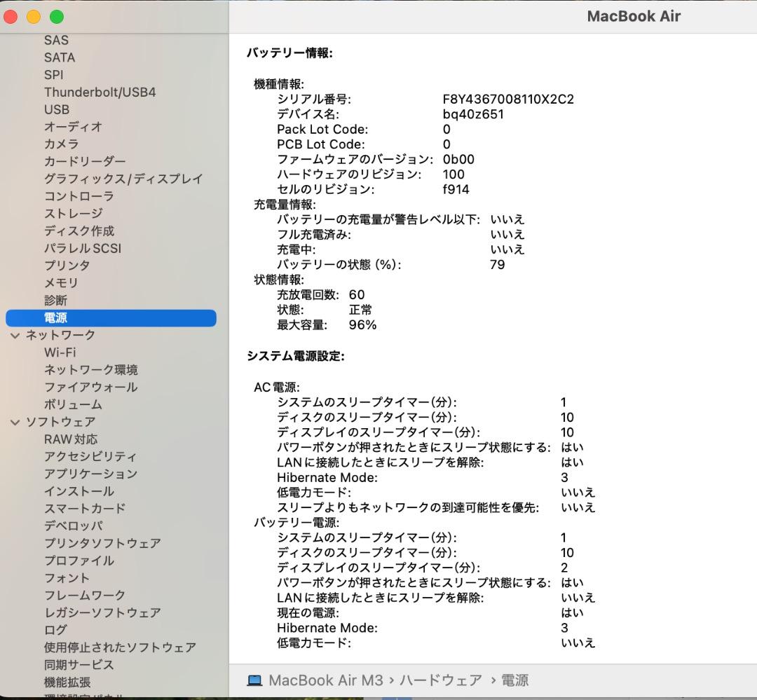
Task: Show the ログ software information
Action: pyautogui.click(x=53, y=629)
